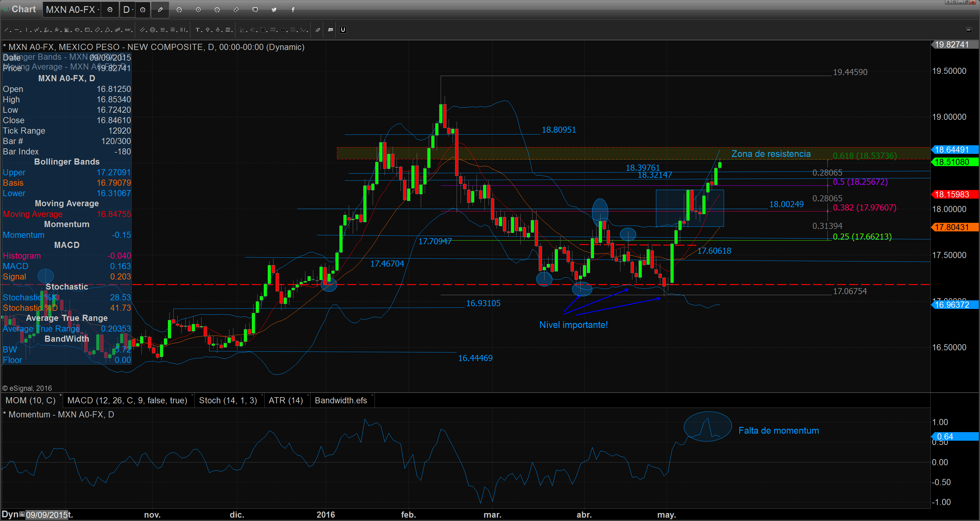Select the trend line drawing tool
980x521 pixels.
click(x=6, y=30)
